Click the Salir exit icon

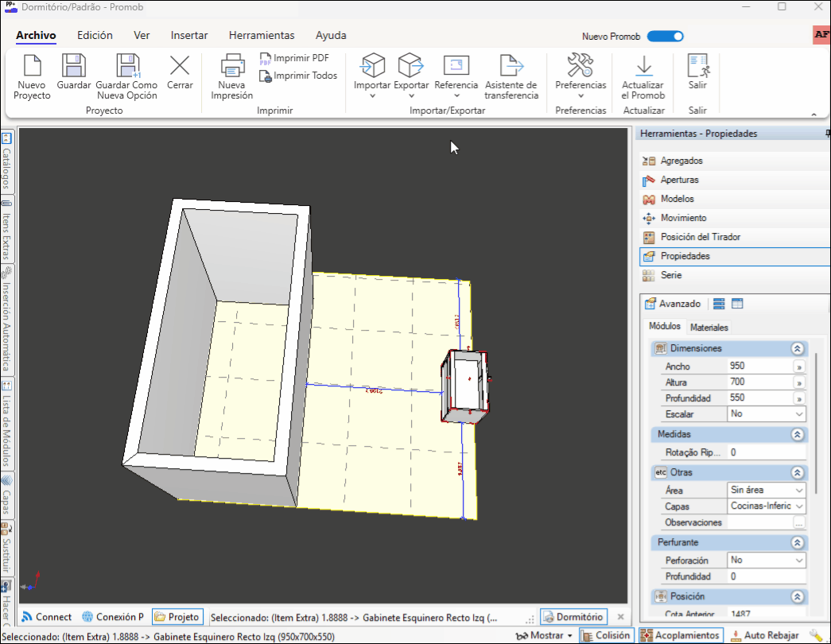pyautogui.click(x=697, y=65)
